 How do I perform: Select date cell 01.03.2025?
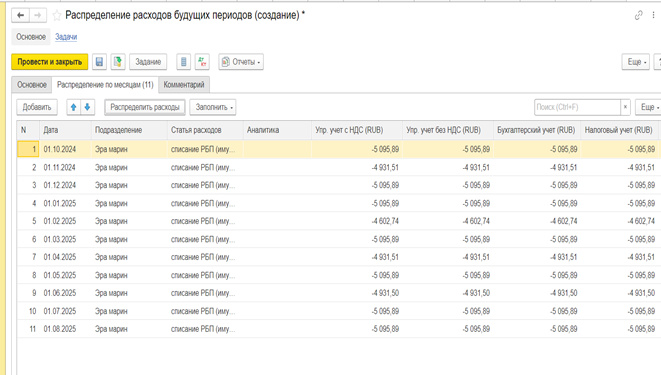point(65,239)
